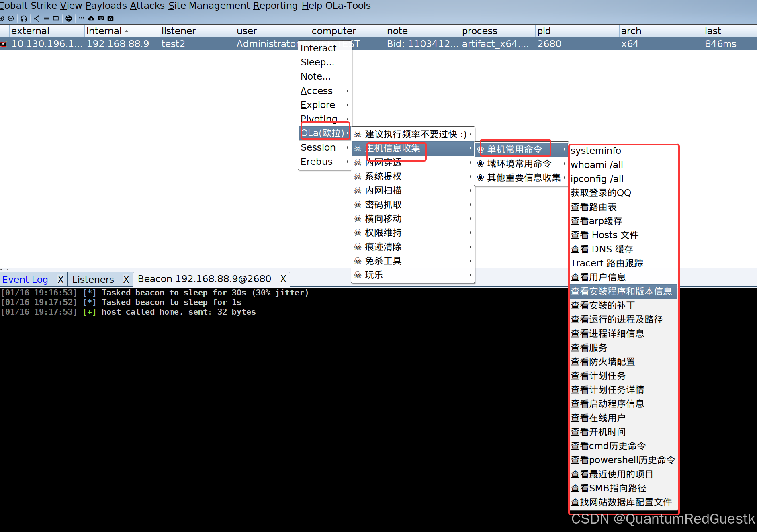Select 查看安装程序和版本信息 entry
The image size is (757, 532).
623,291
